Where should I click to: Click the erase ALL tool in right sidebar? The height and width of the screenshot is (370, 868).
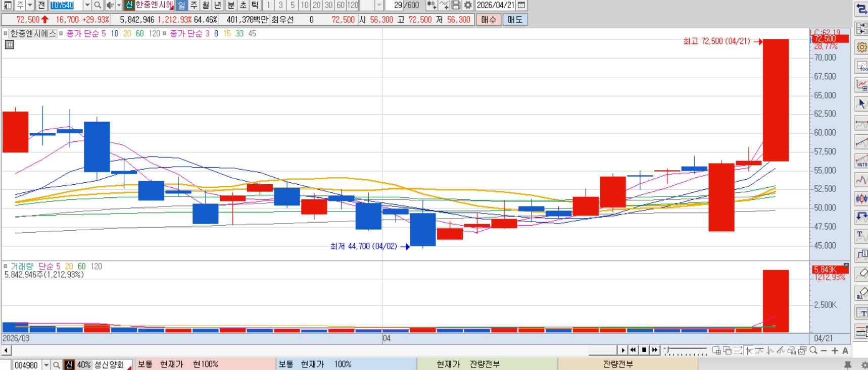(861, 293)
